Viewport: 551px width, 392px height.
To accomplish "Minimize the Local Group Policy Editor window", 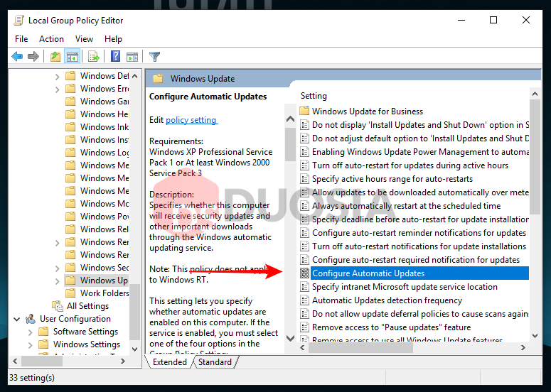I will click(461, 20).
